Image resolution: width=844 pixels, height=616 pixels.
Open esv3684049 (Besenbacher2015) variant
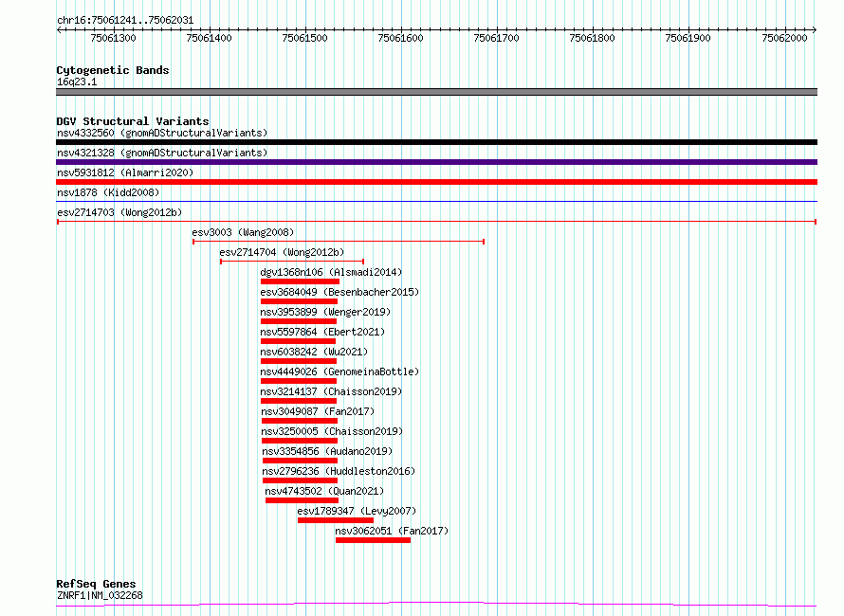point(339,292)
